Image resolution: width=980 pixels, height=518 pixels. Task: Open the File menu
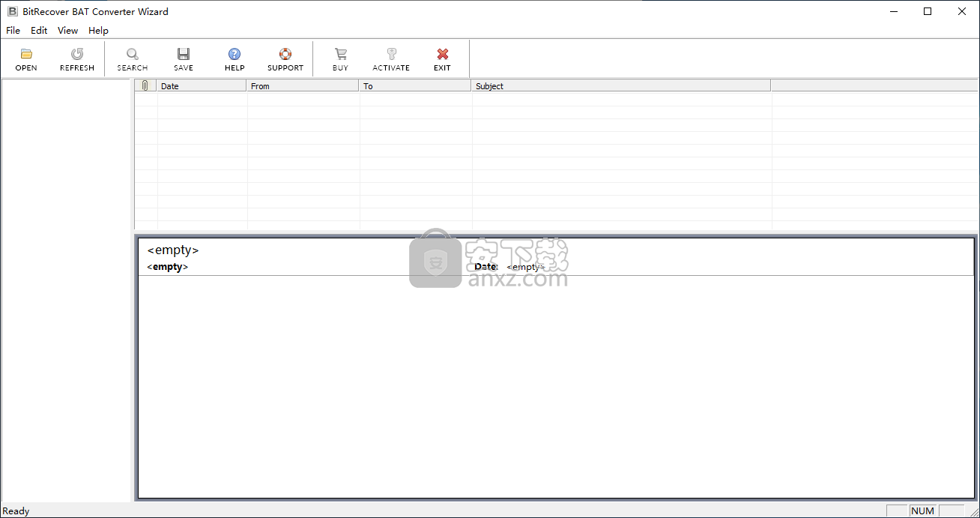(13, 31)
